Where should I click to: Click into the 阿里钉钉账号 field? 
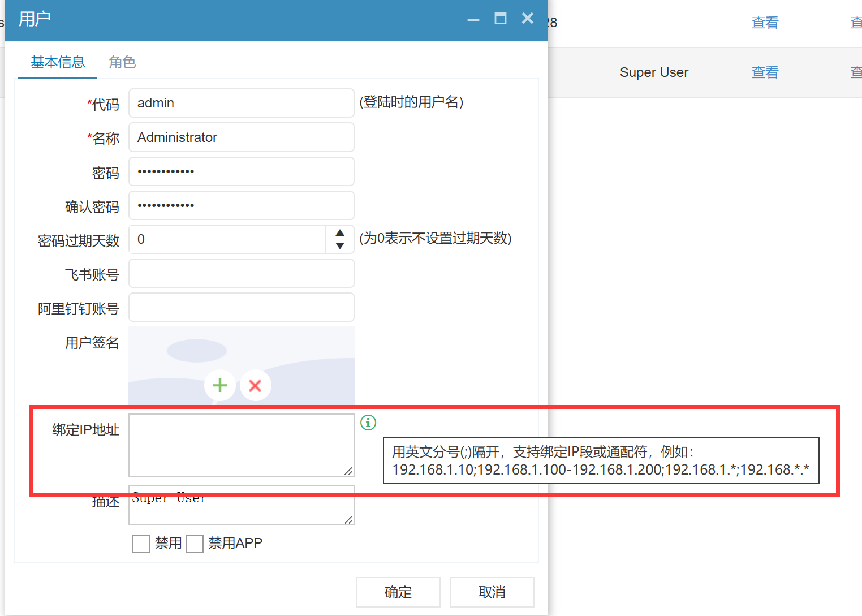coord(242,308)
